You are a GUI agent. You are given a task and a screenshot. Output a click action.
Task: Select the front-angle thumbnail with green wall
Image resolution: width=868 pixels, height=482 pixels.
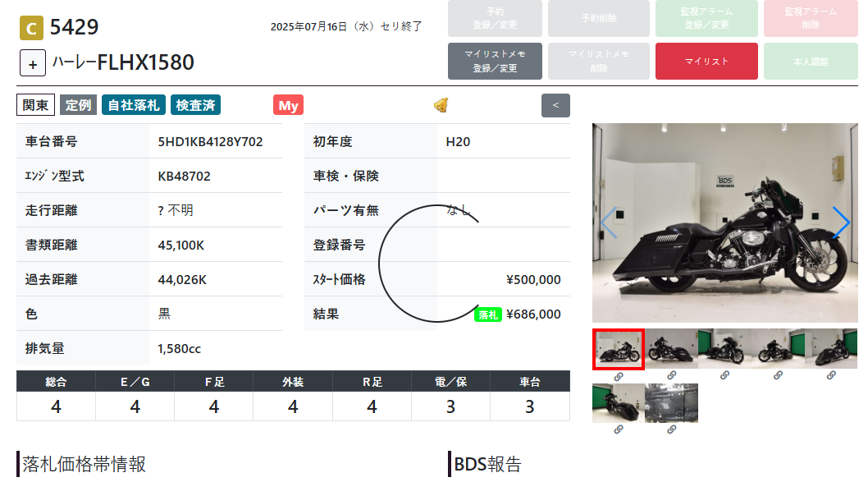(x=724, y=348)
